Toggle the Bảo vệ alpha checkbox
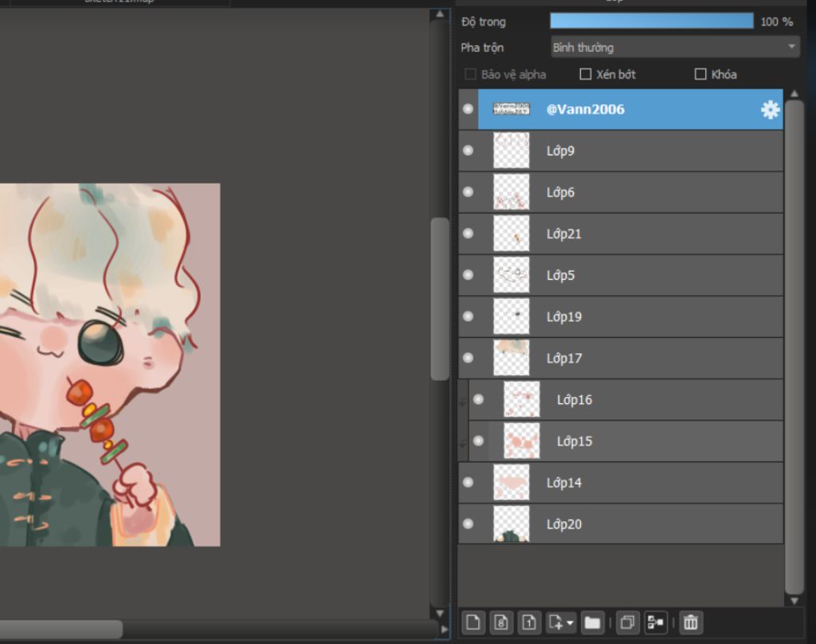Screen dimensions: 816x644 470,74
